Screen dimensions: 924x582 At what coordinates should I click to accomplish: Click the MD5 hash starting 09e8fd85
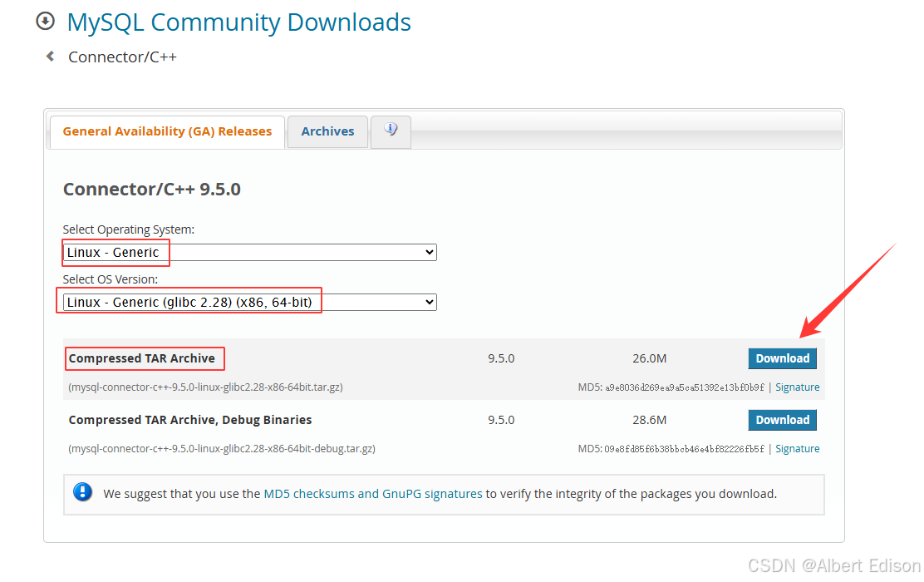pyautogui.click(x=684, y=449)
